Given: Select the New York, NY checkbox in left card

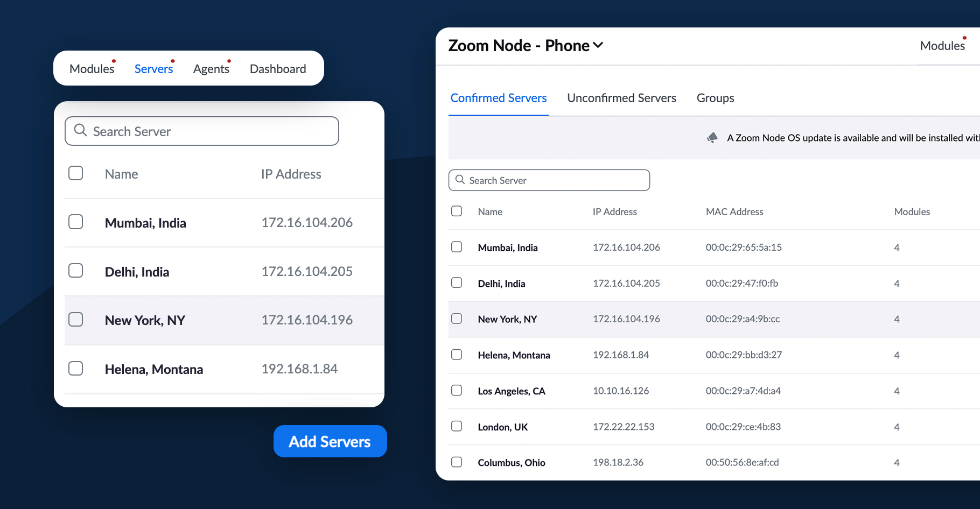Looking at the screenshot, I should 76,320.
